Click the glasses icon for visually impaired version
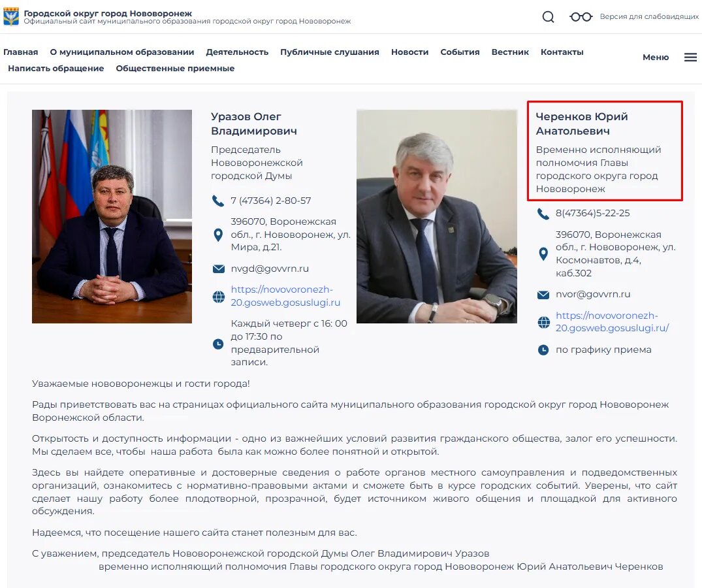Screen dimensions: 702x588 click(x=581, y=17)
